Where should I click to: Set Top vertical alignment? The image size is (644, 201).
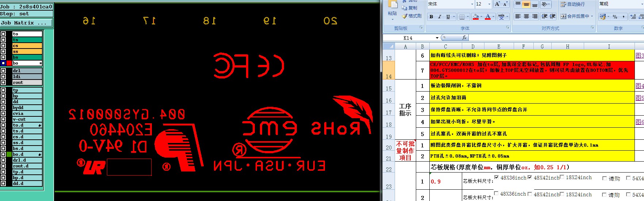(x=518, y=4)
